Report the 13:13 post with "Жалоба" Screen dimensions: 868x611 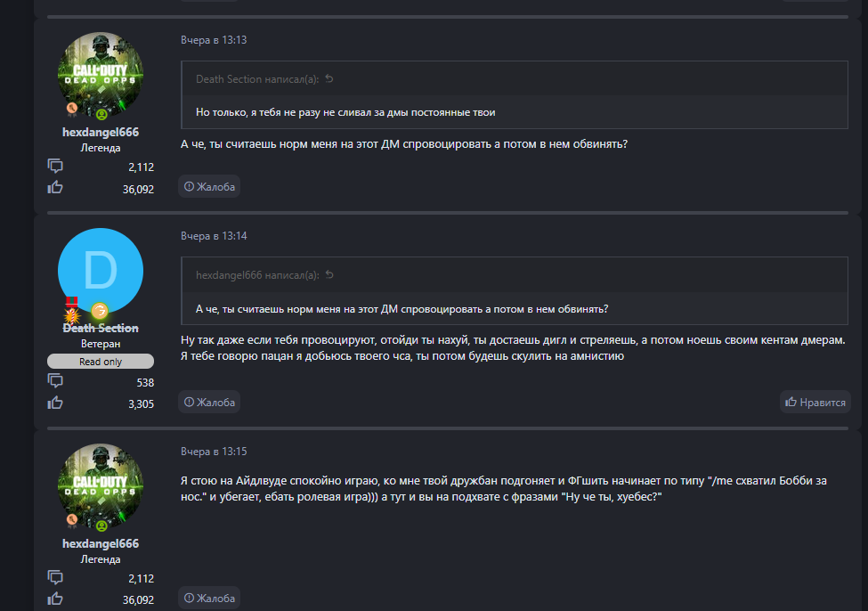coord(209,186)
